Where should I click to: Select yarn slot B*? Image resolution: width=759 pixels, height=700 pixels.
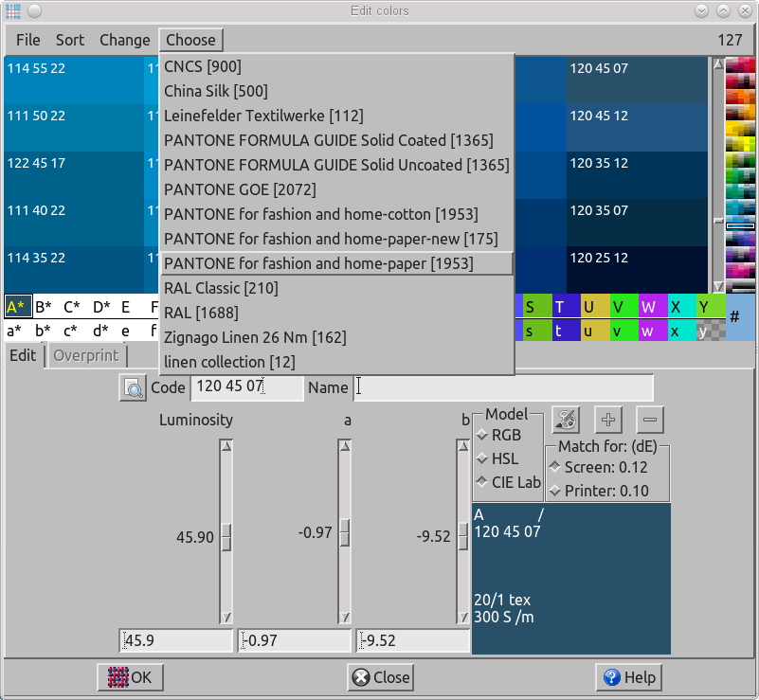click(x=45, y=307)
